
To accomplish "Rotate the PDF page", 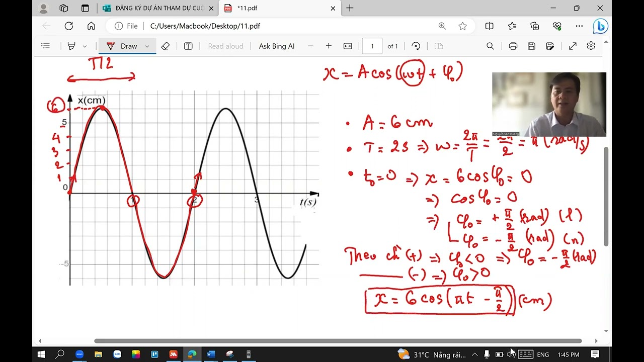I will pos(416,46).
